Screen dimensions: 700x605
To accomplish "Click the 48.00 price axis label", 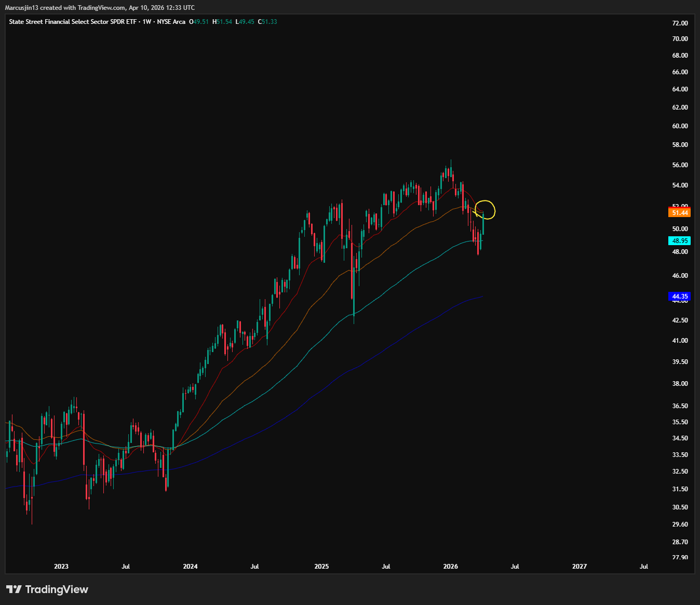I will tap(680, 252).
